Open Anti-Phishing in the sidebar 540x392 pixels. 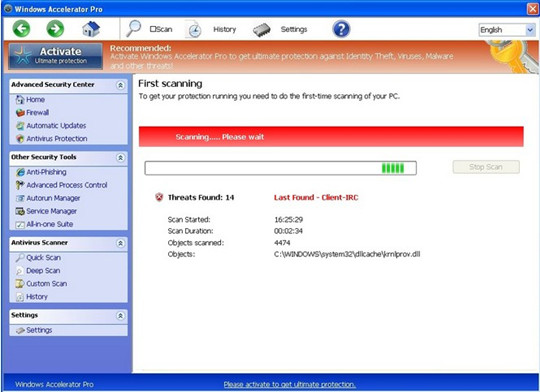pyautogui.click(x=41, y=172)
